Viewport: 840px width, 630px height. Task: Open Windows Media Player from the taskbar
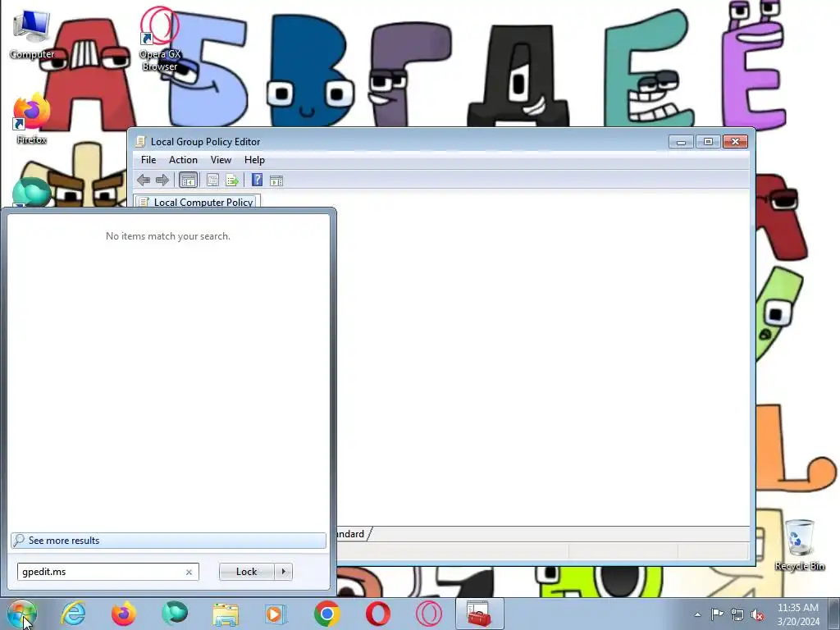pyautogui.click(x=276, y=614)
